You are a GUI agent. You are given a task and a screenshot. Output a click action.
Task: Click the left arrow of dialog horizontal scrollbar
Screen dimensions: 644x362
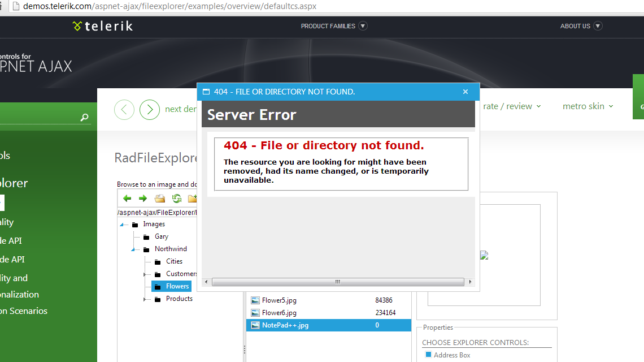click(x=206, y=282)
